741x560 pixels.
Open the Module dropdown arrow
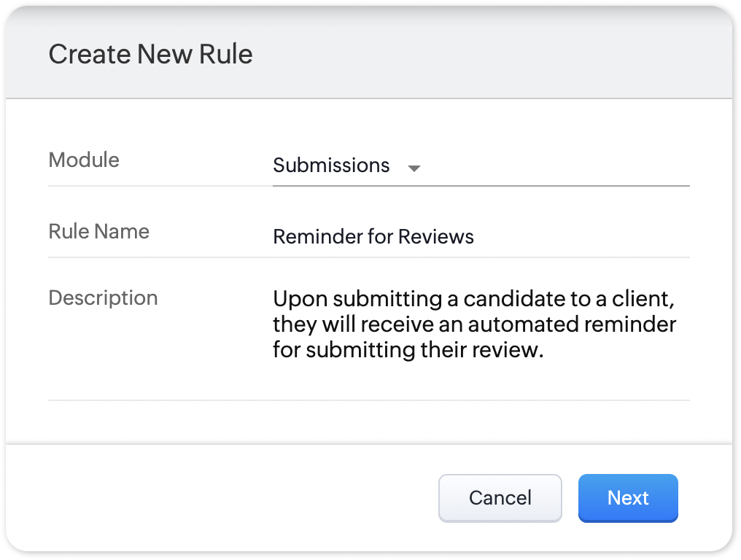pos(414,168)
